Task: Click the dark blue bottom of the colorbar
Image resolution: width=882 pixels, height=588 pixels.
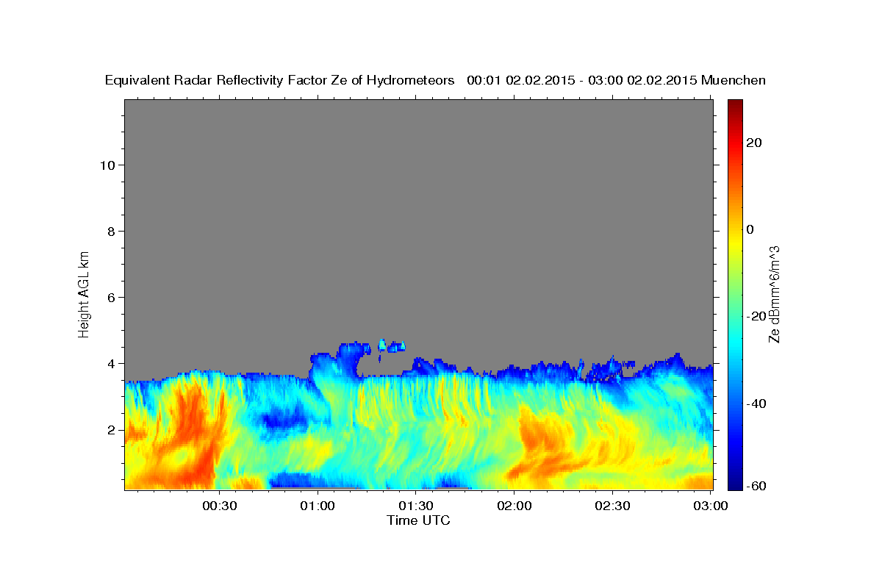Action: 735,484
